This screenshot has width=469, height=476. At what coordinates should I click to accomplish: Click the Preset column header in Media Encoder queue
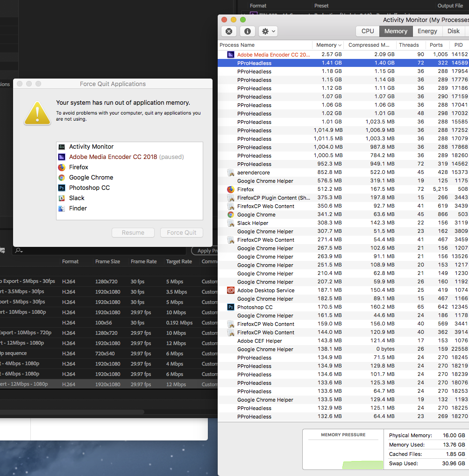(x=321, y=6)
